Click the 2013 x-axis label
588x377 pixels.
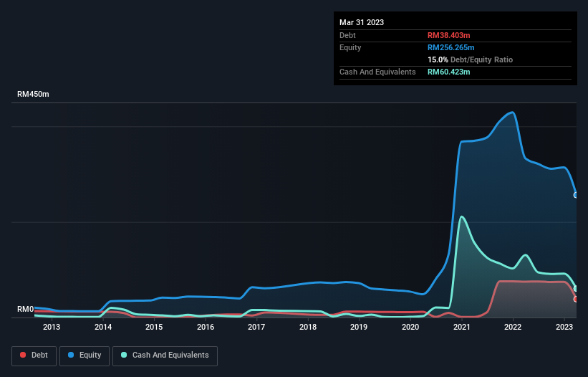pos(52,327)
